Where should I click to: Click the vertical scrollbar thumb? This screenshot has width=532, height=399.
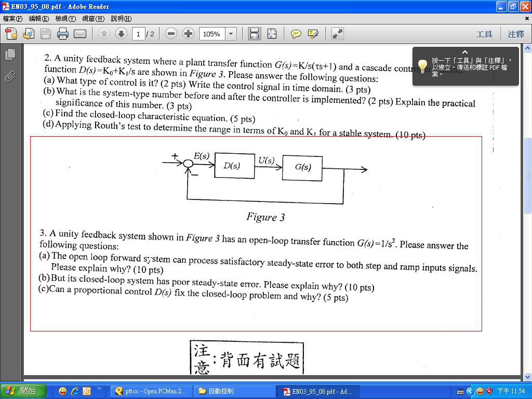coord(528,175)
